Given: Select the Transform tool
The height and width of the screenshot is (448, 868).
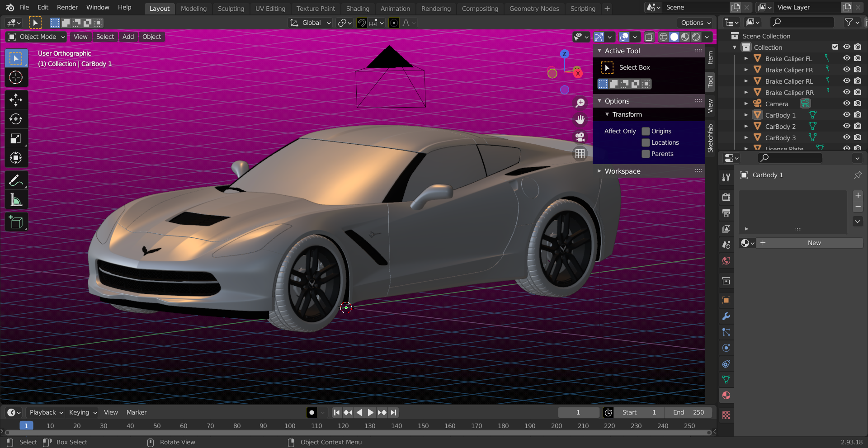Looking at the screenshot, I should pyautogui.click(x=16, y=158).
